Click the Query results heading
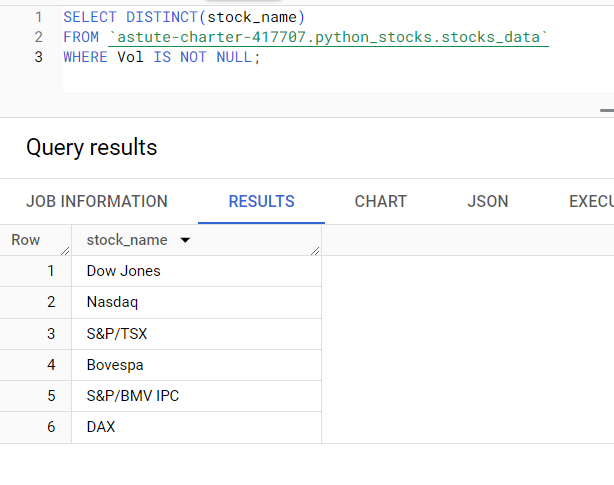This screenshot has width=614, height=485. [92, 148]
